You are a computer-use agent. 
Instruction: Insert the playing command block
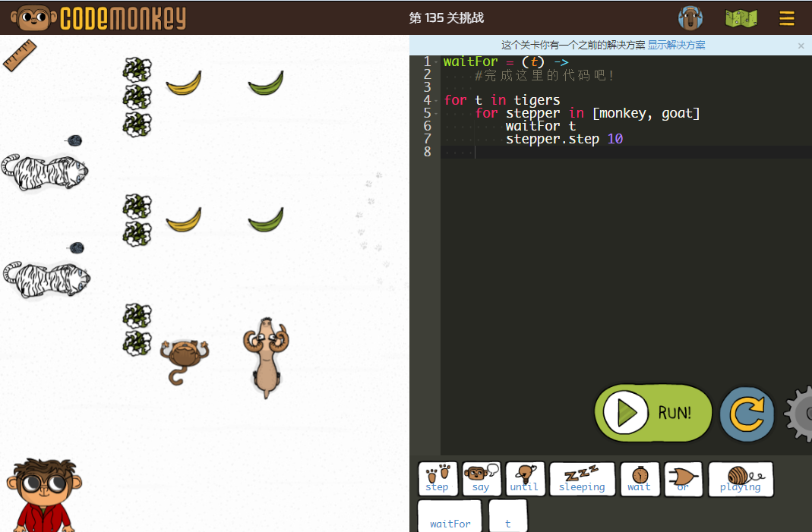pos(741,479)
